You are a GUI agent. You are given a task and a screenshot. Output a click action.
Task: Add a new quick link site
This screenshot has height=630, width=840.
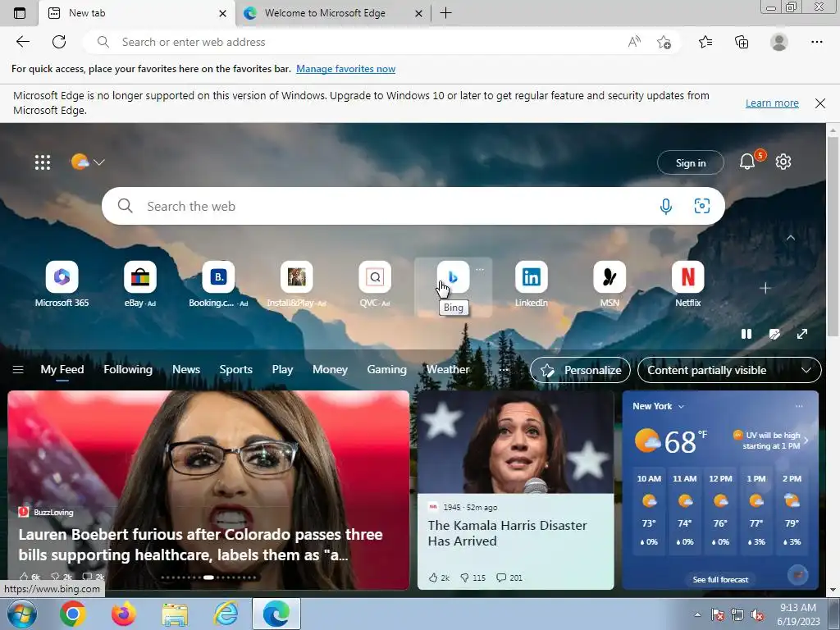765,288
